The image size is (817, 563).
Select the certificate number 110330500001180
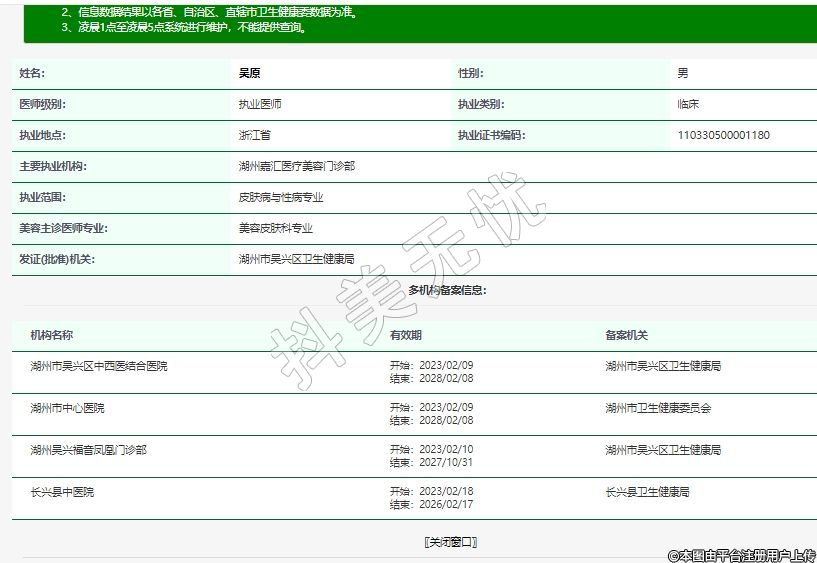click(x=723, y=135)
